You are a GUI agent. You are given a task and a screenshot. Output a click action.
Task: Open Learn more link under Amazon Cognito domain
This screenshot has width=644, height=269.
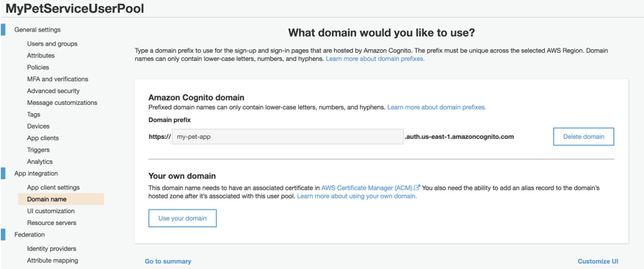pos(437,107)
